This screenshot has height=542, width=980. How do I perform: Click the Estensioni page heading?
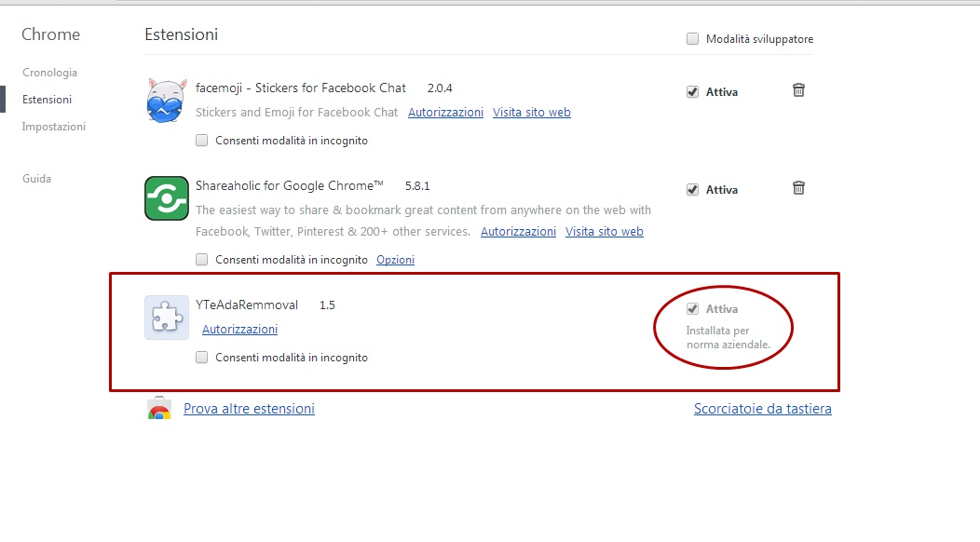[182, 34]
